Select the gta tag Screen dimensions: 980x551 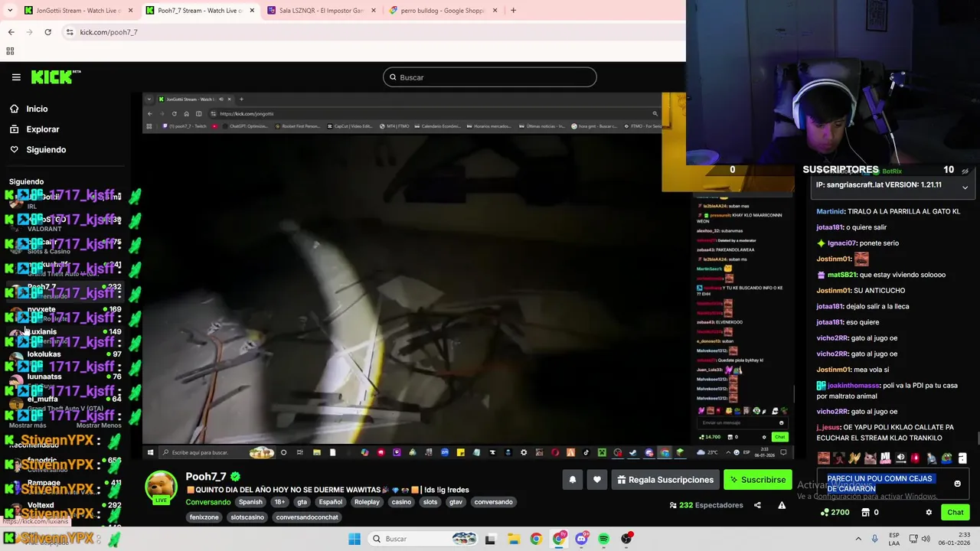pyautogui.click(x=302, y=502)
